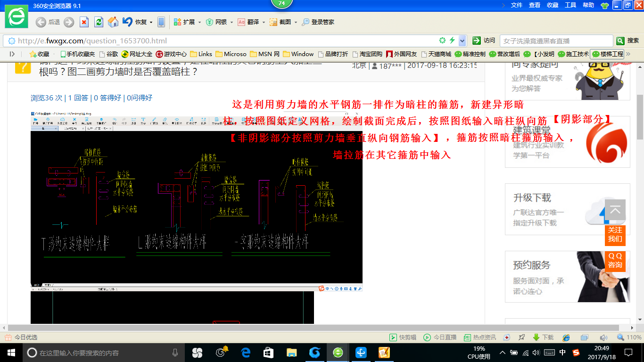Expand the 恢复 dropdown arrow

151,22
